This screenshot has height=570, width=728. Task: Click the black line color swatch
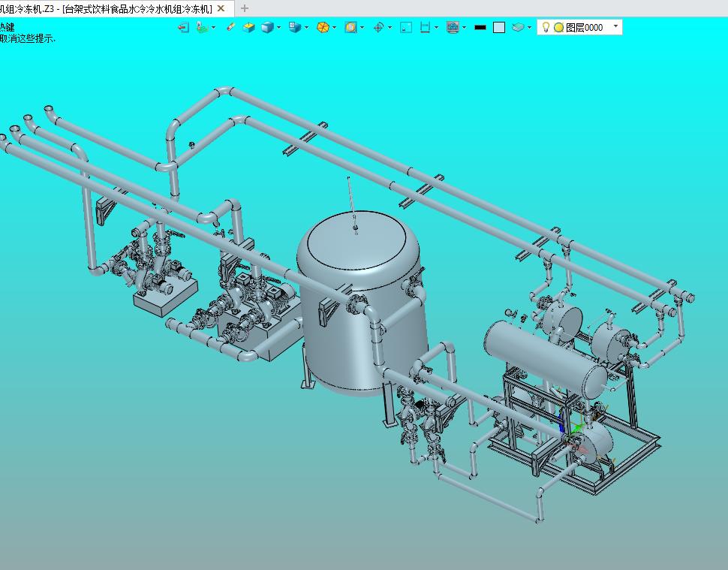coord(480,27)
